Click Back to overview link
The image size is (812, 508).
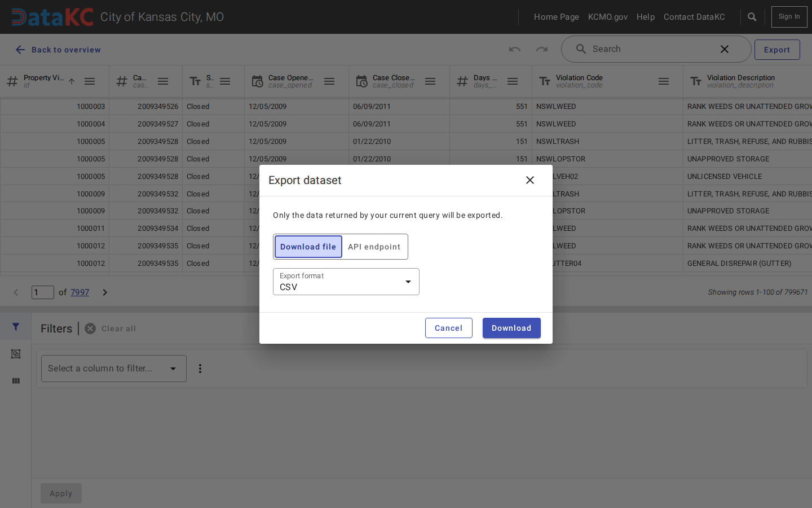(x=58, y=50)
